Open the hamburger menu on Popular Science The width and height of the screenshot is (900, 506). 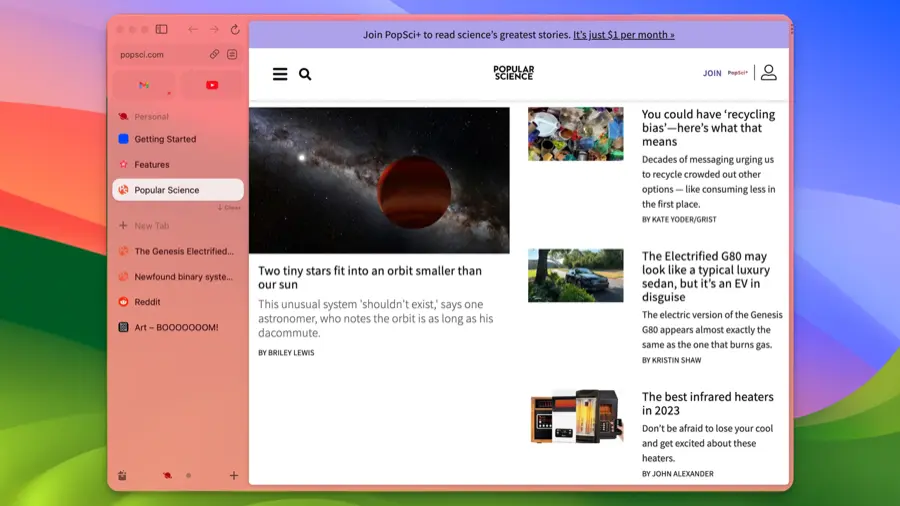(280, 74)
